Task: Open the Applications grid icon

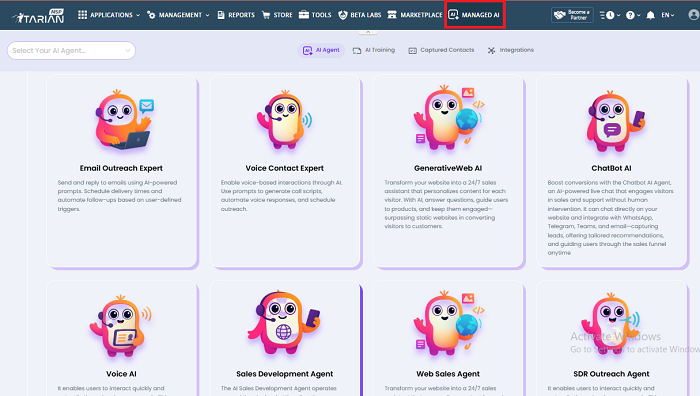Action: (82, 15)
